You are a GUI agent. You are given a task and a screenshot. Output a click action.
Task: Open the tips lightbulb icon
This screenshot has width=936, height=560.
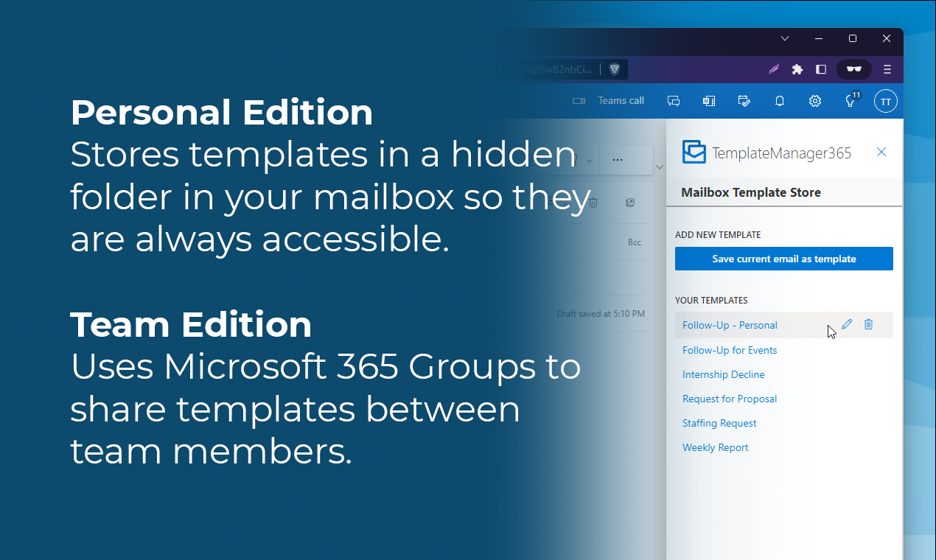(x=851, y=100)
